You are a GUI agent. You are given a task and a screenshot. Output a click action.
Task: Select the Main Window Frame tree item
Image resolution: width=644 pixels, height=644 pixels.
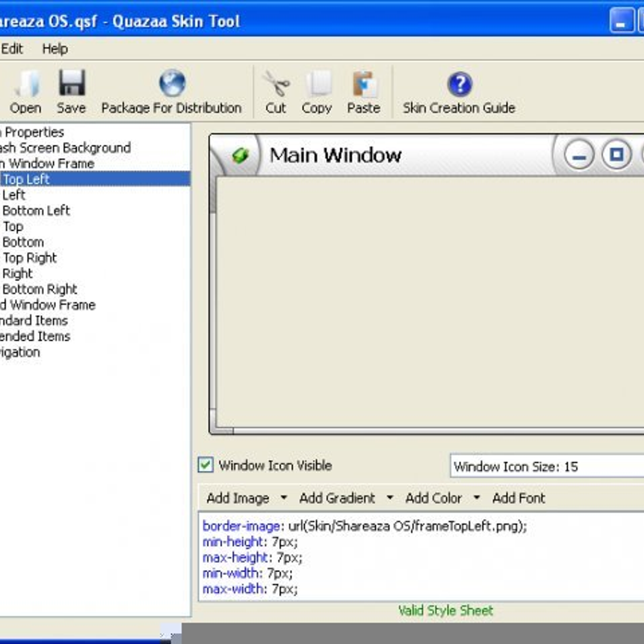[x=47, y=163]
